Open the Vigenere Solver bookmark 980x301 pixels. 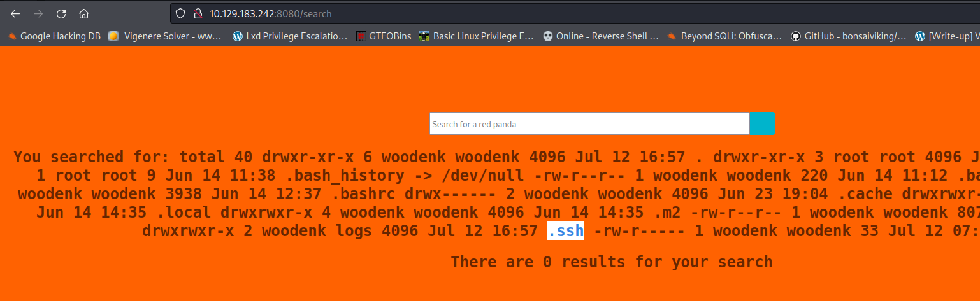(x=164, y=36)
